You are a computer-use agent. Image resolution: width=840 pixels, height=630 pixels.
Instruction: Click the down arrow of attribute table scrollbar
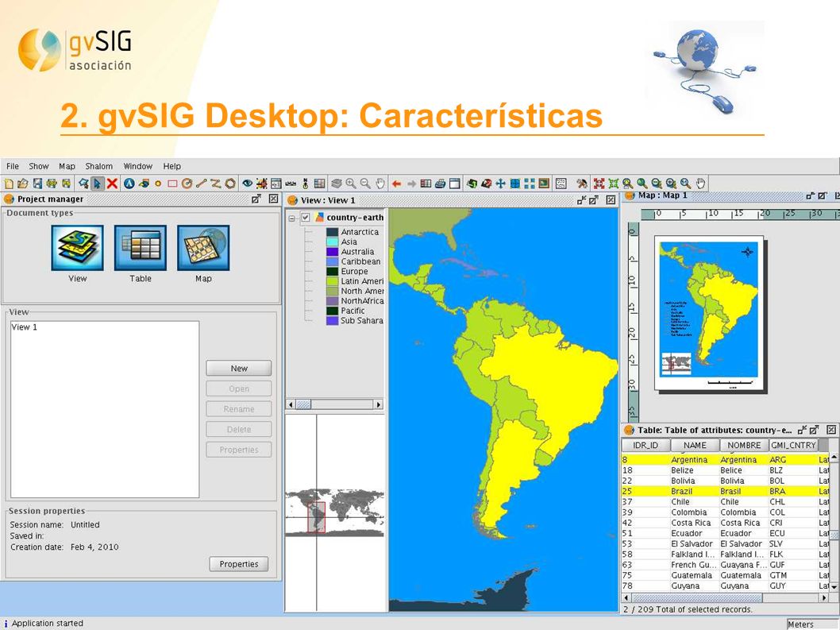(834, 587)
